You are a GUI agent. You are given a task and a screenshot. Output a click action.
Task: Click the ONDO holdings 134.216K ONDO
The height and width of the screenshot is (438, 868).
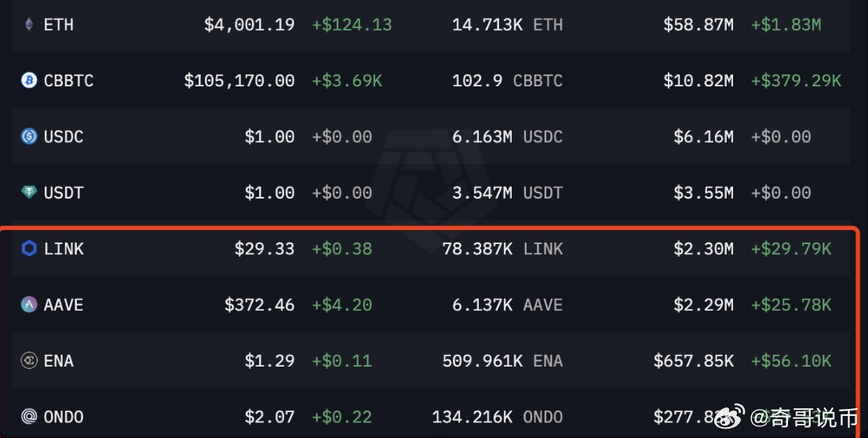pos(497,417)
